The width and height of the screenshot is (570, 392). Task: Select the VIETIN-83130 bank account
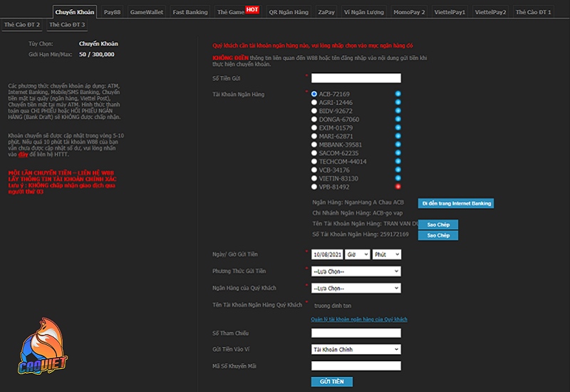point(314,178)
